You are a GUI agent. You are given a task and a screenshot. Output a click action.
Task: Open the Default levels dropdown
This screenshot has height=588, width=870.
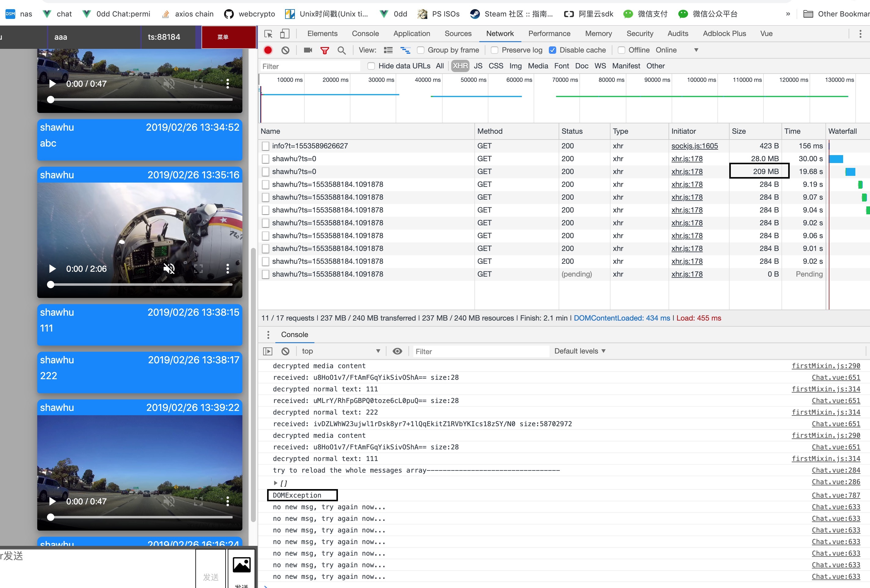[579, 351]
